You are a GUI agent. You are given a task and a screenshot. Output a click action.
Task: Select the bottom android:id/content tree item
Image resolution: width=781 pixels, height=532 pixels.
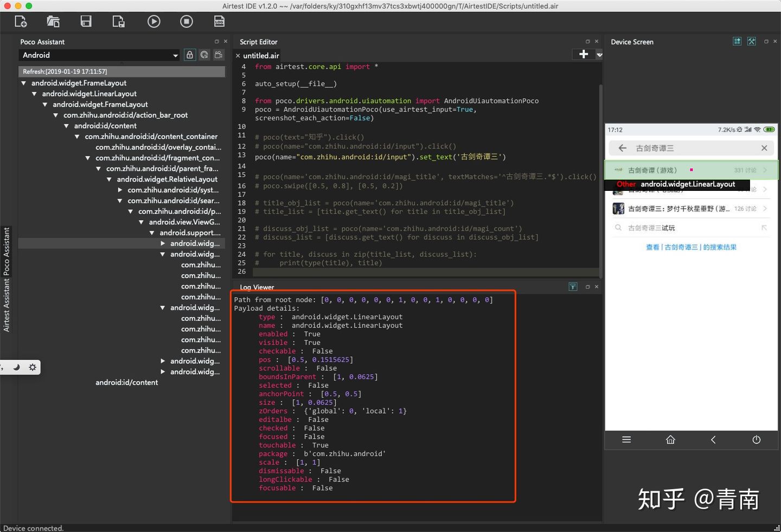pyautogui.click(x=126, y=382)
